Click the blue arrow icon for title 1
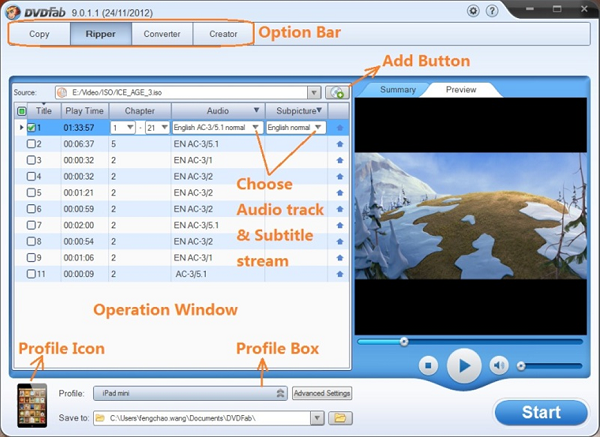The image size is (600, 437). click(340, 127)
